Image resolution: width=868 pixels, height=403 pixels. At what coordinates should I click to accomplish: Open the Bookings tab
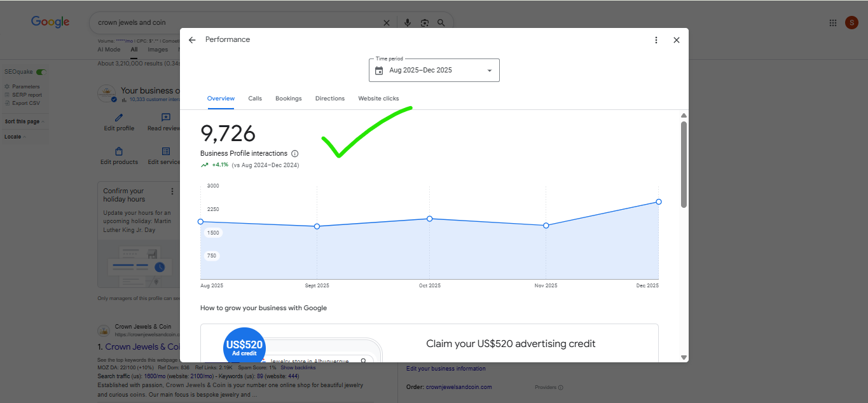[289, 99]
